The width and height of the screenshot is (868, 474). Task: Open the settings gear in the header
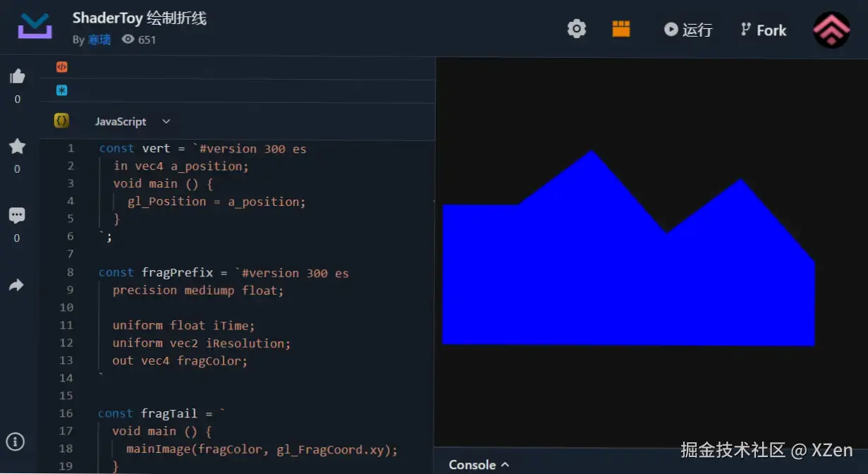(577, 29)
